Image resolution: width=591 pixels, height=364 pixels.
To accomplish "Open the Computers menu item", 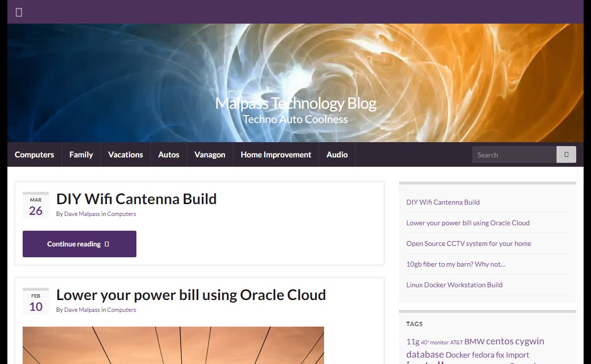I will 34,154.
